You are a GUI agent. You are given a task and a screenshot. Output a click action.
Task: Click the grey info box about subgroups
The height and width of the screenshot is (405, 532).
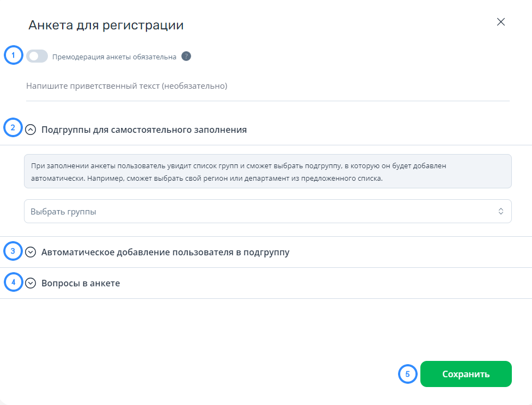pyautogui.click(x=268, y=171)
